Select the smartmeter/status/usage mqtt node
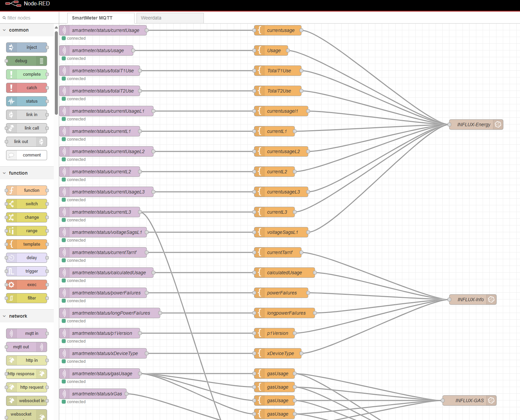520x420 pixels. [x=96, y=50]
